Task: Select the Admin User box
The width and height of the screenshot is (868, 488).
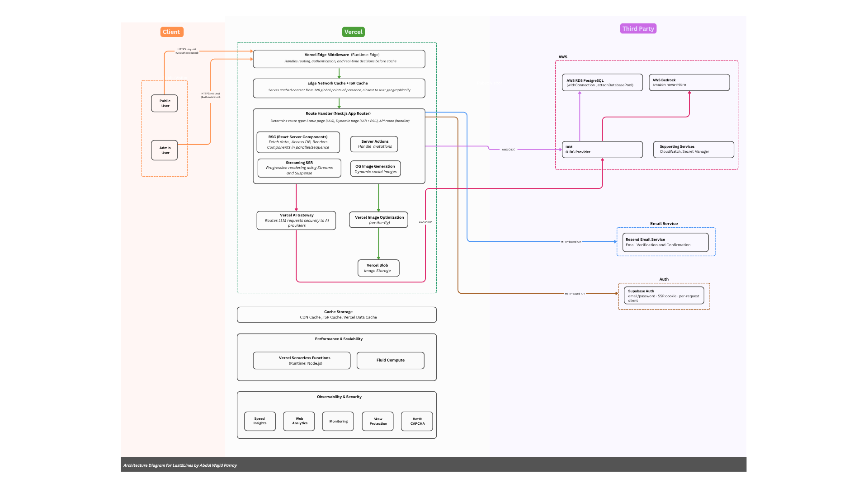Action: pos(165,150)
